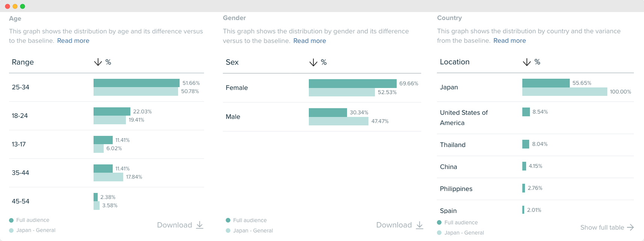Select the 25-34 age range row
644x241 pixels.
pyautogui.click(x=21, y=87)
